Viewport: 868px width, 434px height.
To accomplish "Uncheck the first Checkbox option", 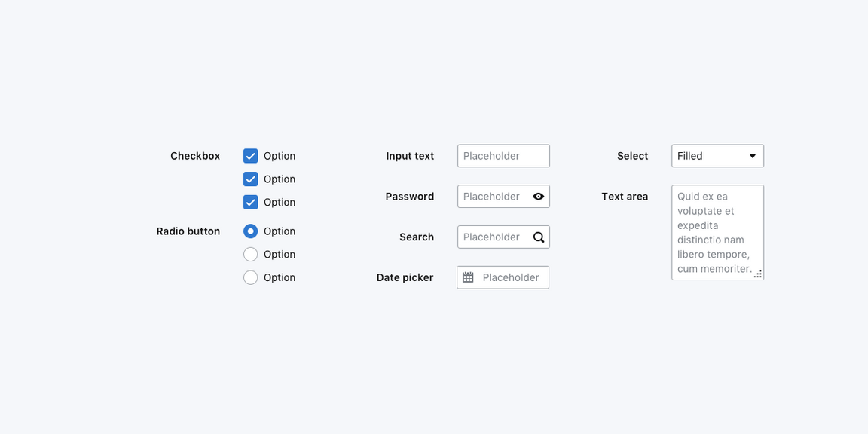I will (251, 156).
